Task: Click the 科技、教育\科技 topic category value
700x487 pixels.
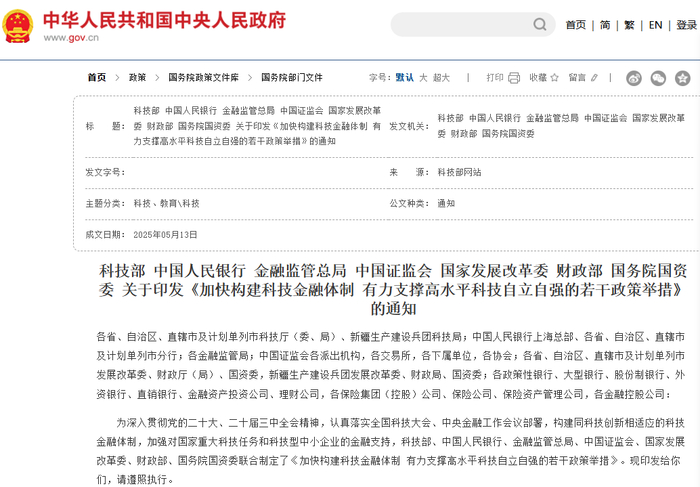Action: (x=167, y=204)
